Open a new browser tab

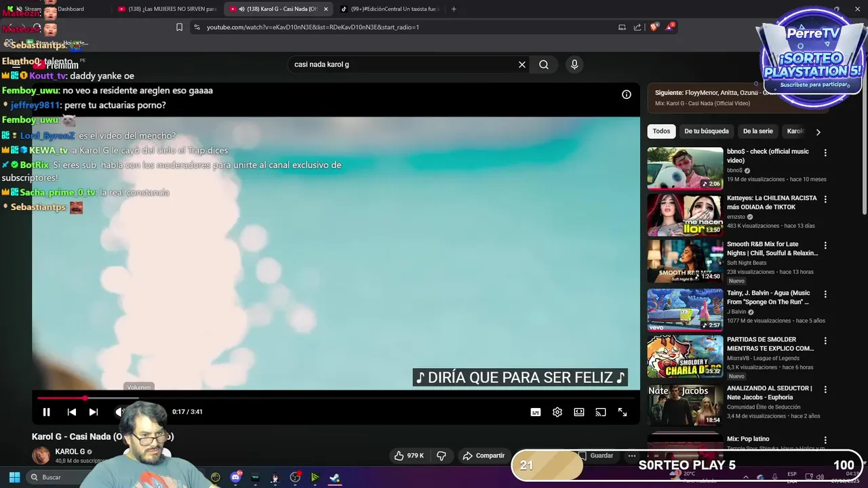coord(454,9)
